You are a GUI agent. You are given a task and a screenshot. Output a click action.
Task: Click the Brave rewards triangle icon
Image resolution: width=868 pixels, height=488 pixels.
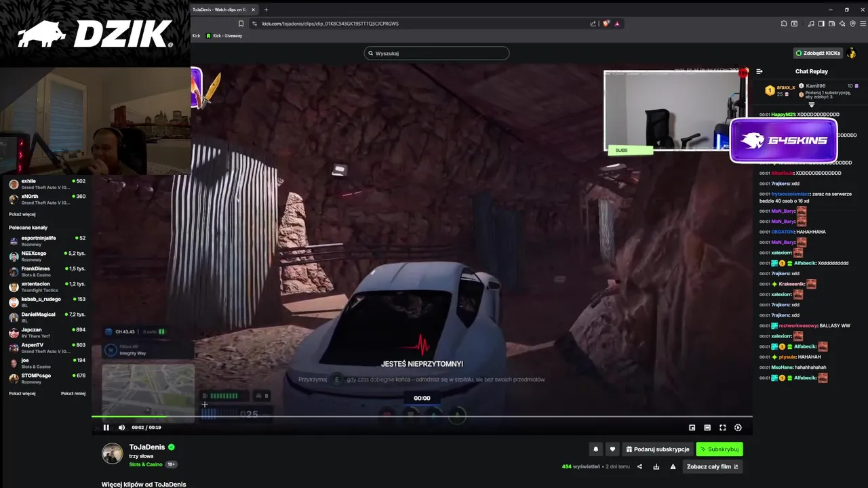coord(617,23)
